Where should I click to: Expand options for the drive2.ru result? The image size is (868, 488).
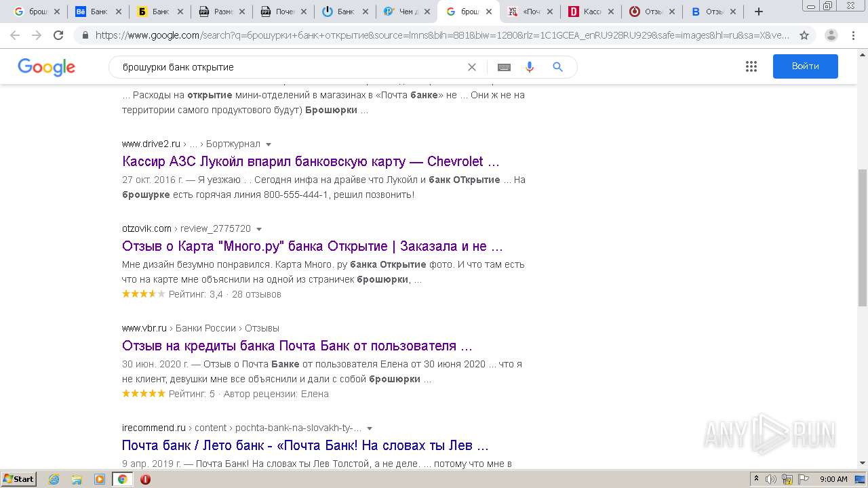269,144
